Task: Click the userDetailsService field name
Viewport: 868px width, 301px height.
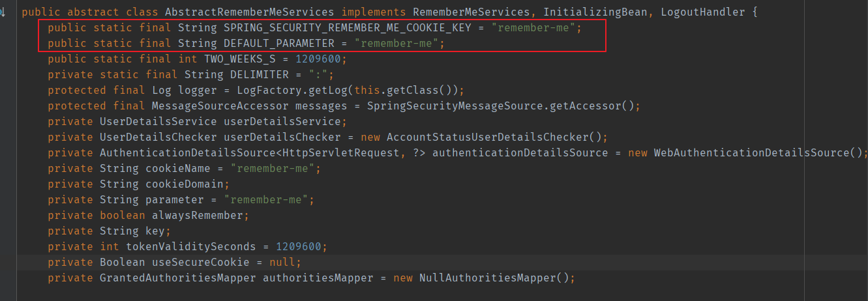Action: click(x=282, y=121)
